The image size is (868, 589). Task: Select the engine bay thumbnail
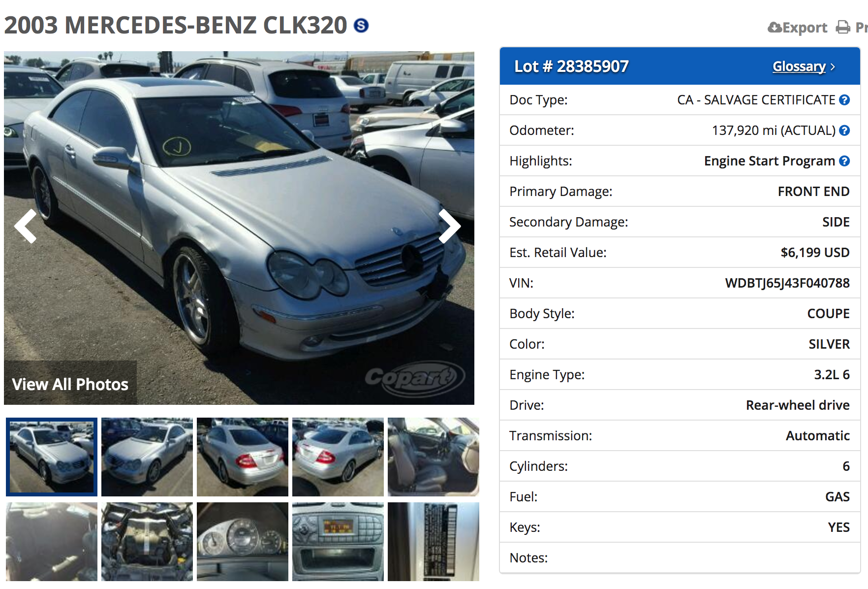[x=147, y=542]
